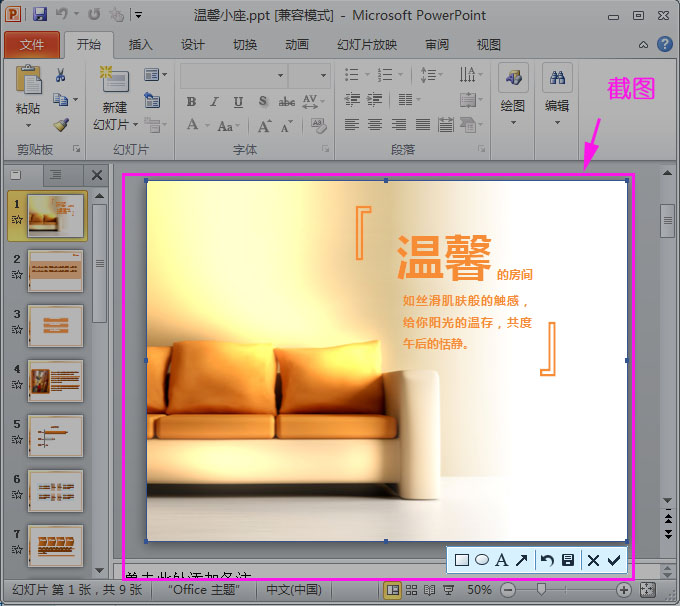Switch to Slide Sorter view
Image resolution: width=680 pixels, height=606 pixels.
pyautogui.click(x=411, y=590)
